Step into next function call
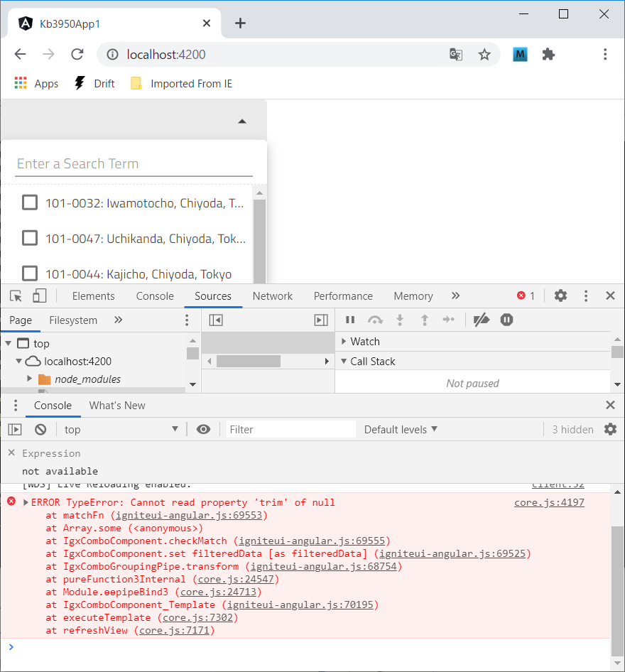 pyautogui.click(x=400, y=320)
